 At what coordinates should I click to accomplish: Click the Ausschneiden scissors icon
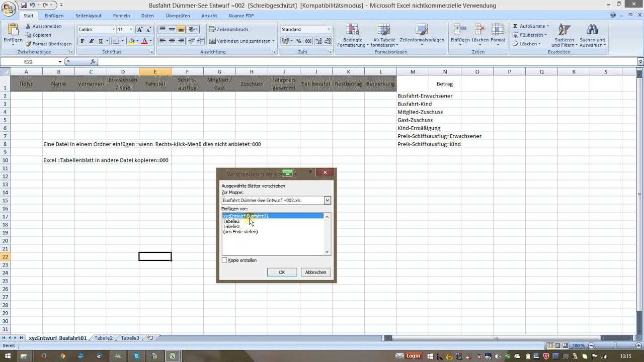(x=29, y=26)
